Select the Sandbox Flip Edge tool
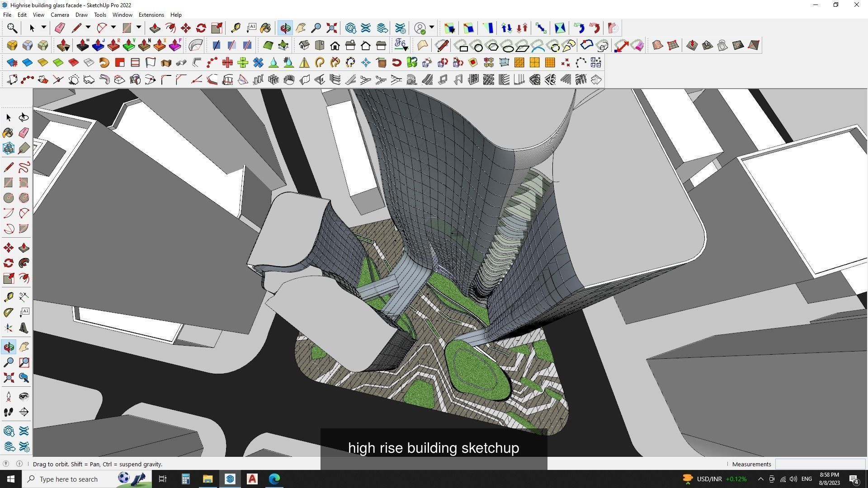The width and height of the screenshot is (868, 488). tap(754, 45)
